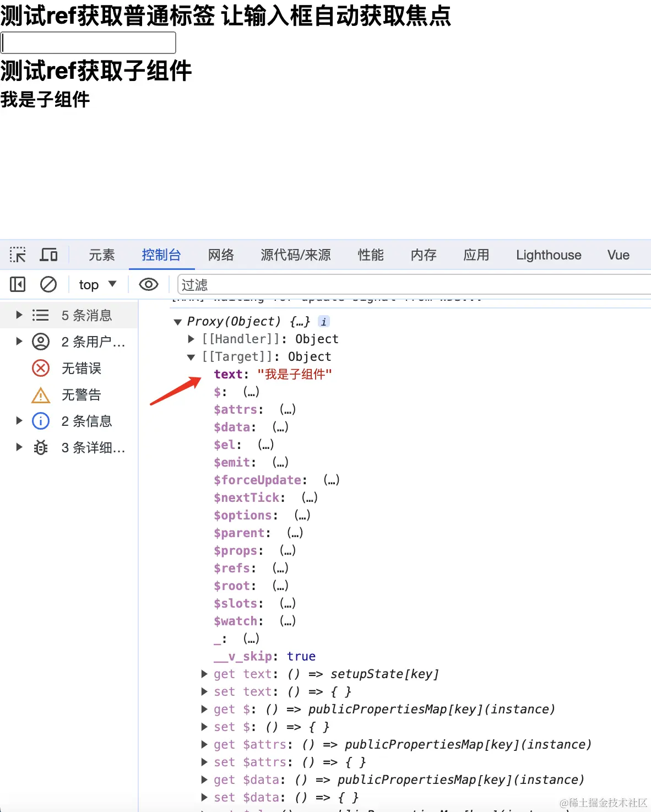This screenshot has height=812, width=651.
Task: Toggle the console sidebar panel icon
Action: [x=18, y=284]
